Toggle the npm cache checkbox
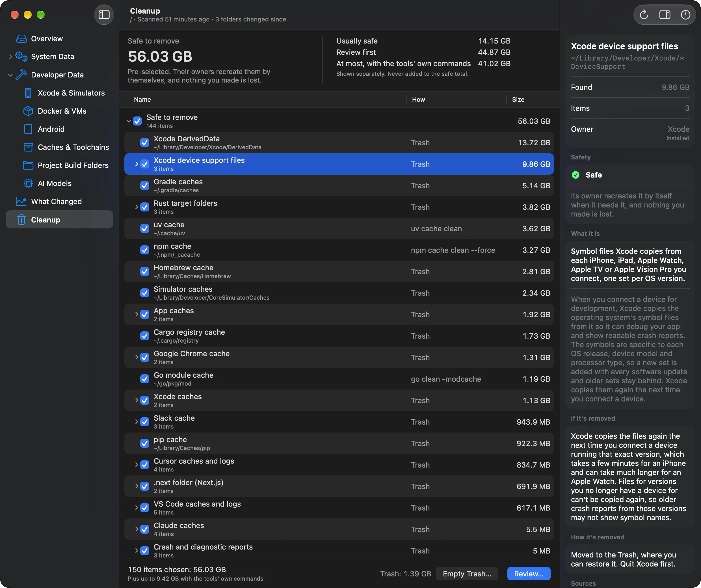Image resolution: width=701 pixels, height=588 pixels. tap(144, 250)
